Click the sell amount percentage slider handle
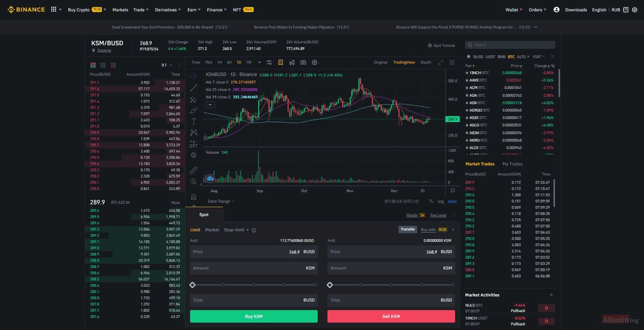 [x=330, y=285]
